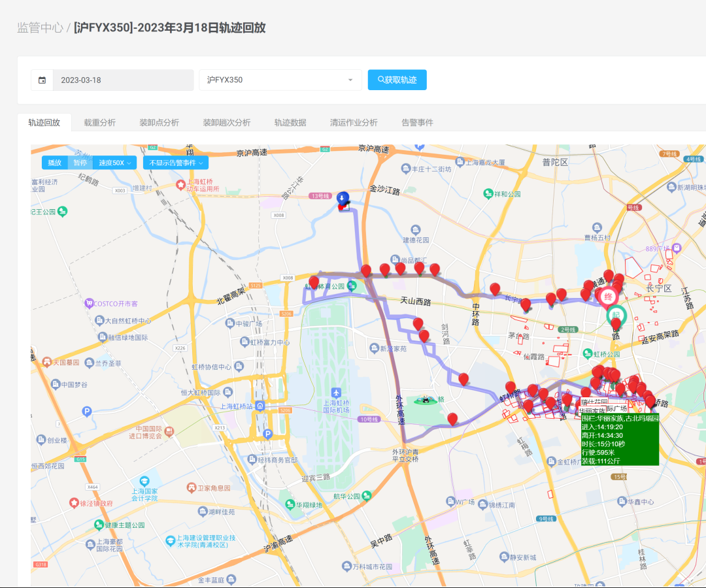
Task: Open the 速度50X speed dropdown
Action: tap(114, 163)
